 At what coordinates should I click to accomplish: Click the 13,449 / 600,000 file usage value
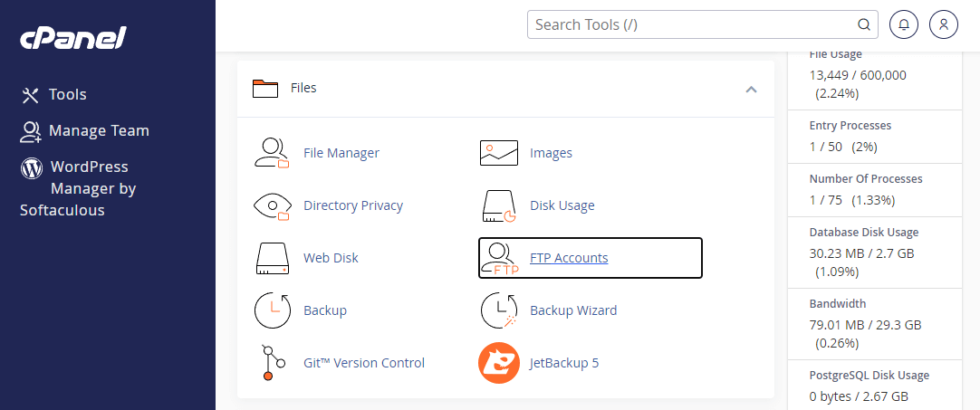[x=858, y=76]
